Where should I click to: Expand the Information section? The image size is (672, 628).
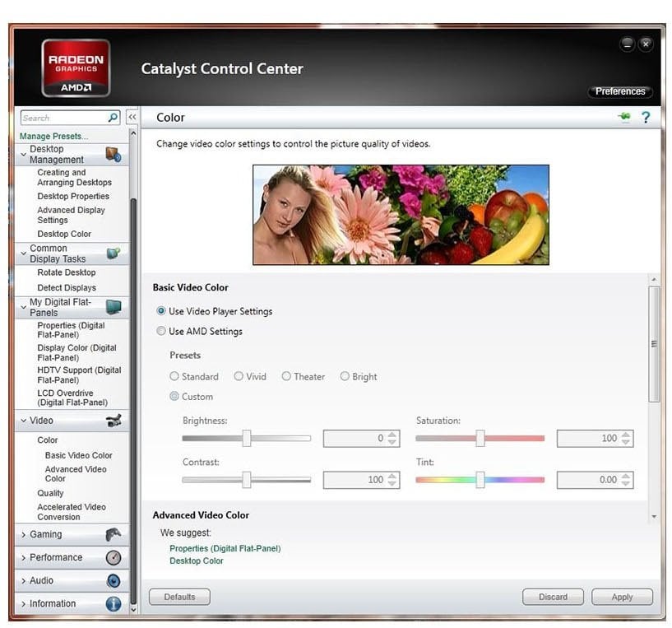point(24,604)
